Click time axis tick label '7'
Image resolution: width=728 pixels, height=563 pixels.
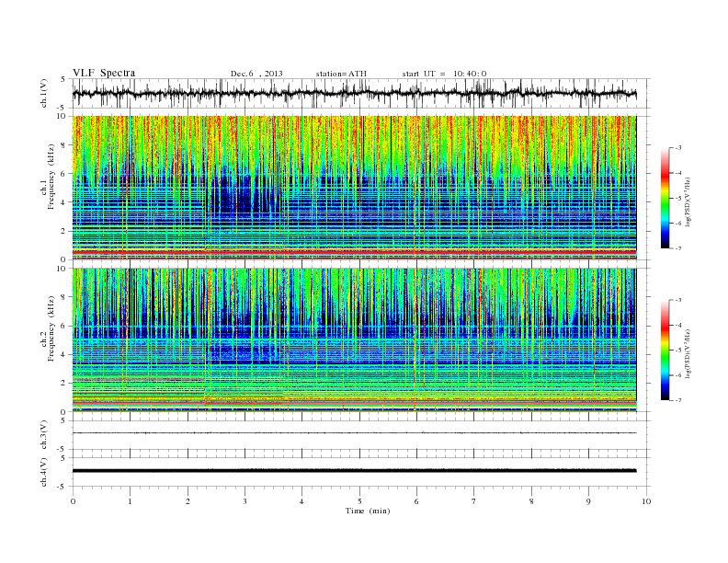coord(474,501)
